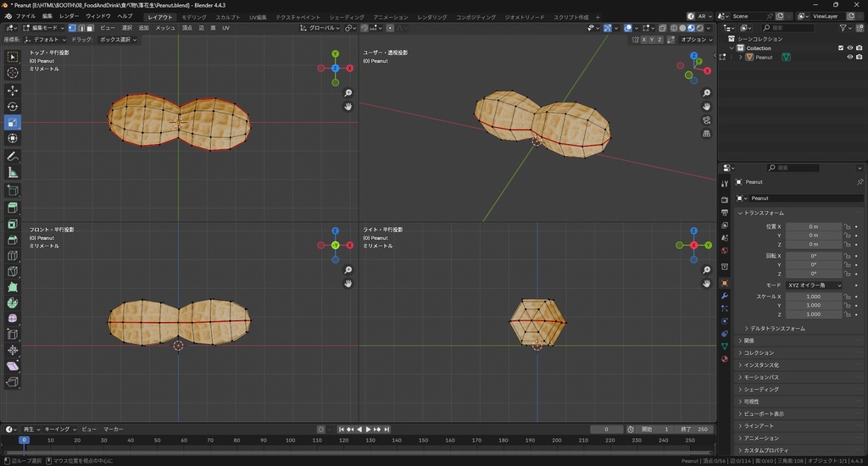This screenshot has width=868, height=466.
Task: Click the camera view icon in perspective viewport
Action: (x=707, y=120)
